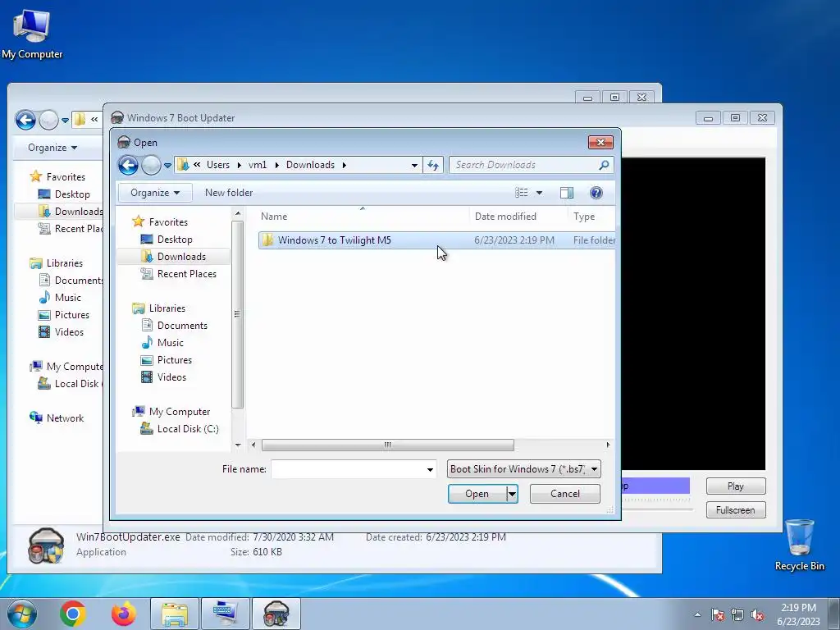Click Users in the address breadcrumb
This screenshot has width=840, height=630.
click(218, 165)
